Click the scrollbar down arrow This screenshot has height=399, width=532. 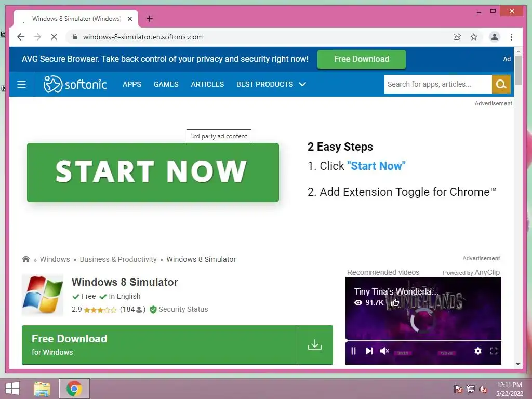pyautogui.click(x=518, y=364)
